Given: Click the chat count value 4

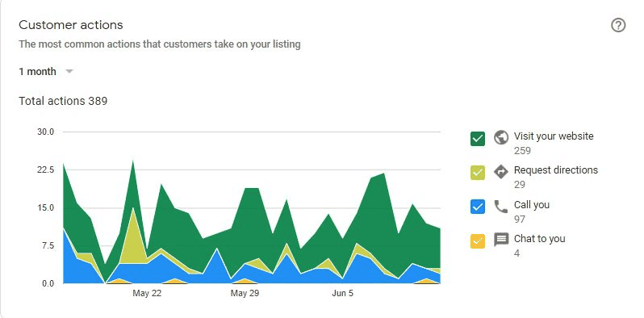Looking at the screenshot, I should [x=516, y=253].
